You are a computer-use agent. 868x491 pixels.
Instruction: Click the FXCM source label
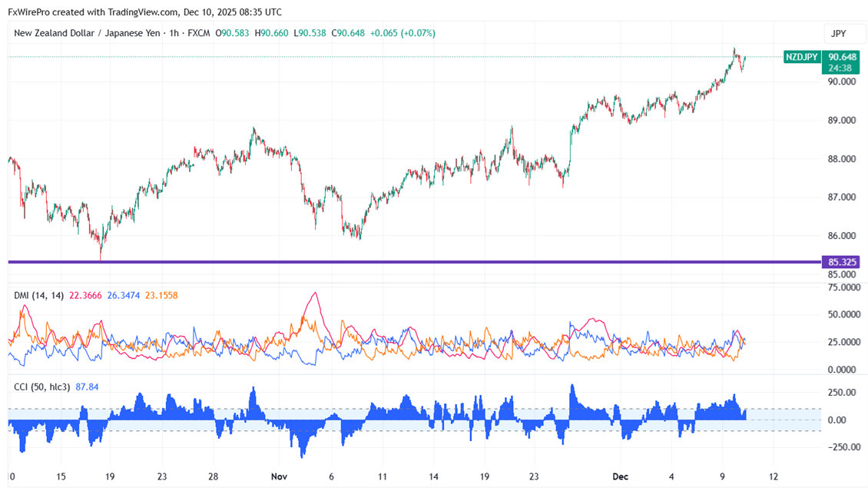199,33
